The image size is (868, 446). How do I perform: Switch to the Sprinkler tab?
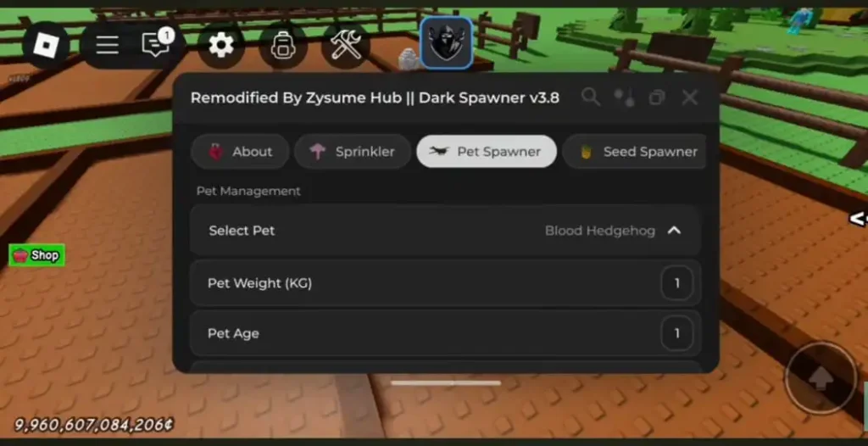352,151
